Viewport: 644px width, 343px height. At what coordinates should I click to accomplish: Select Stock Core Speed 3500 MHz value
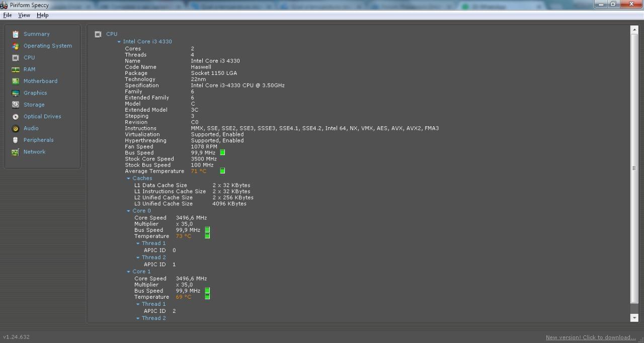click(204, 159)
